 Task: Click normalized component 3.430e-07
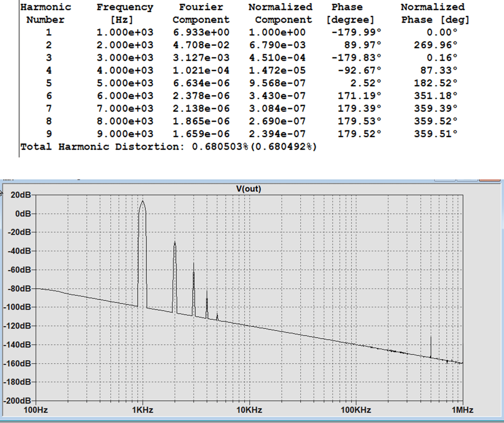[x=277, y=96]
